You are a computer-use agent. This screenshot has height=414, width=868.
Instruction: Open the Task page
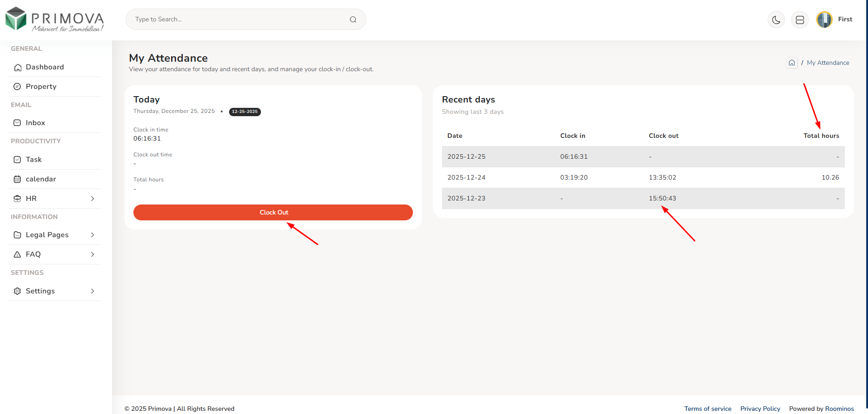click(x=34, y=160)
